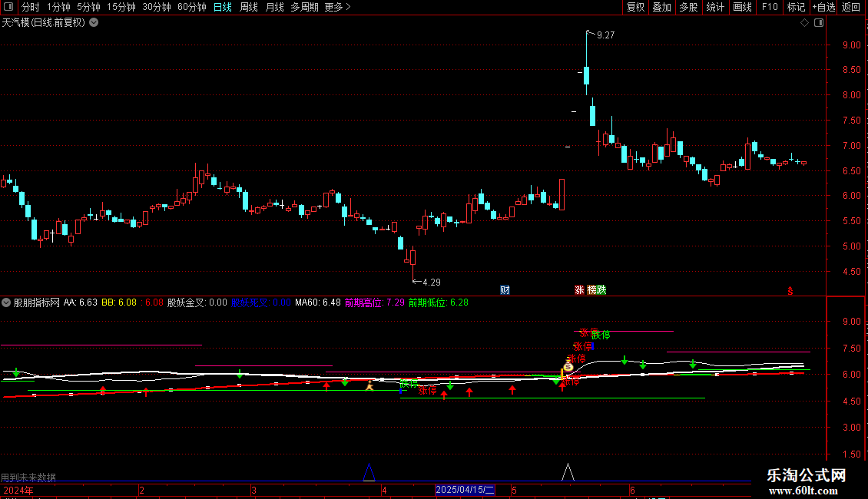This screenshot has width=868, height=499.
Task: Select the 60分钟 period tab
Action: tap(192, 7)
